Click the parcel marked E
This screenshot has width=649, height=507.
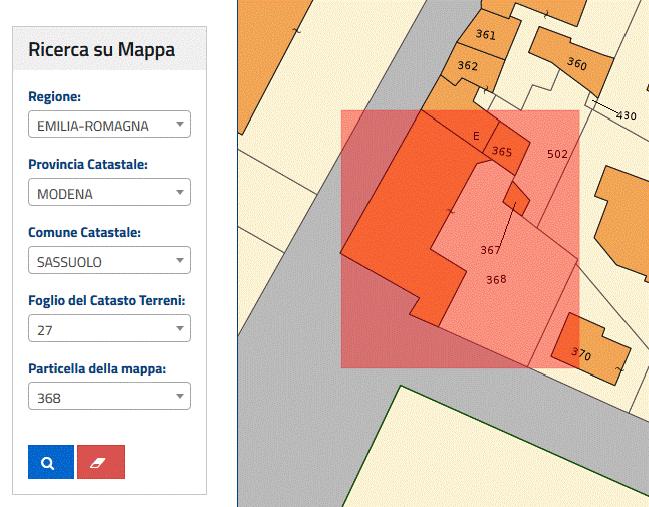[x=476, y=136]
